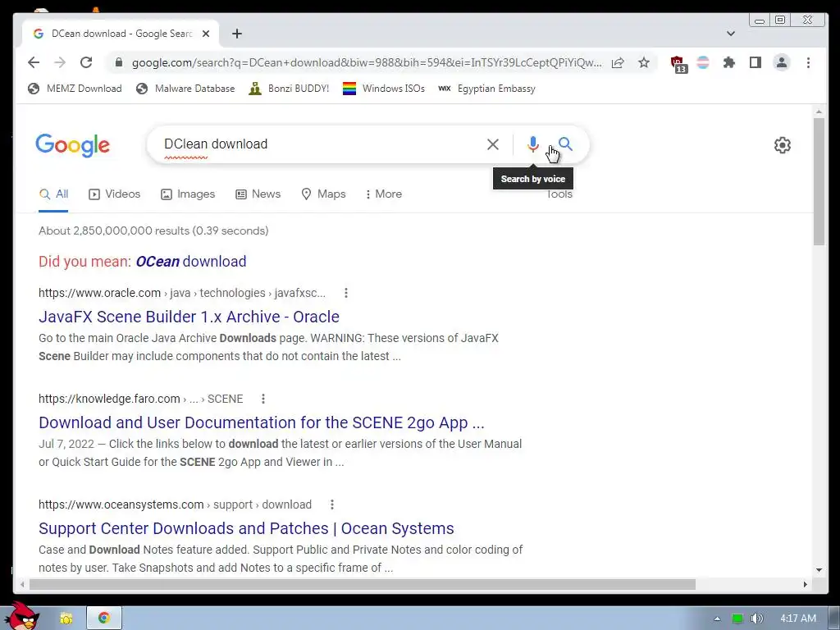The width and height of the screenshot is (840, 630).
Task: Open the taskbar file explorer icon
Action: coord(66,619)
